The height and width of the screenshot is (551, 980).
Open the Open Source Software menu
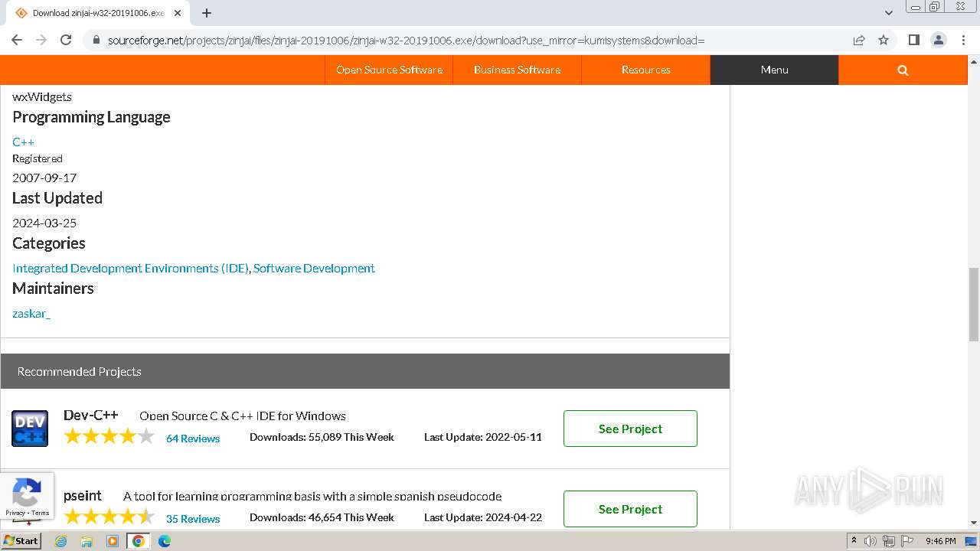(389, 70)
